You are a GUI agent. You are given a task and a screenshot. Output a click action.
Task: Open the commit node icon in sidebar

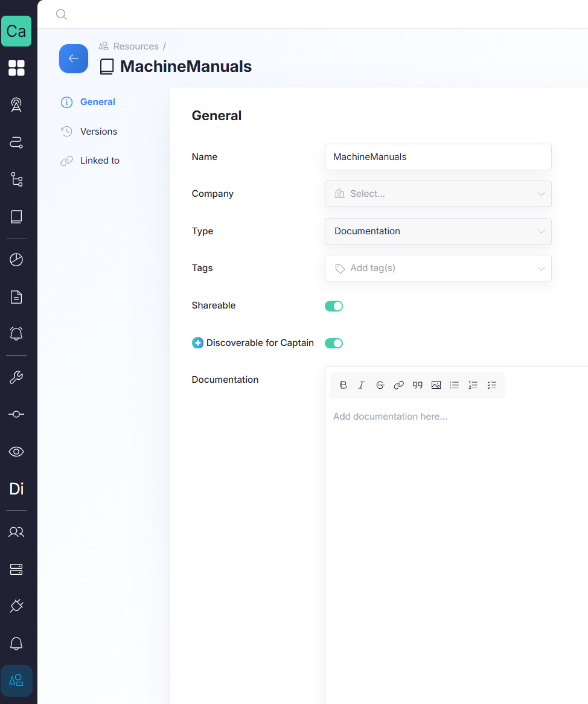click(x=16, y=414)
